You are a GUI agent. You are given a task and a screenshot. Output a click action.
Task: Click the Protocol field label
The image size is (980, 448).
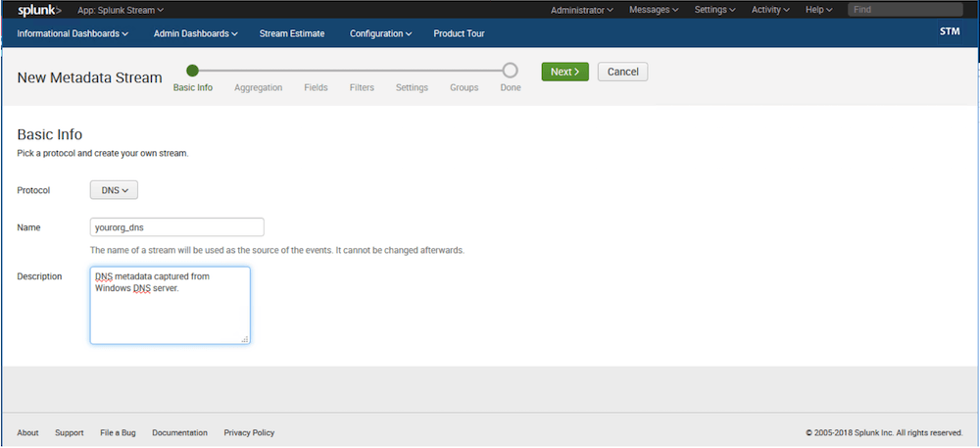tap(33, 190)
